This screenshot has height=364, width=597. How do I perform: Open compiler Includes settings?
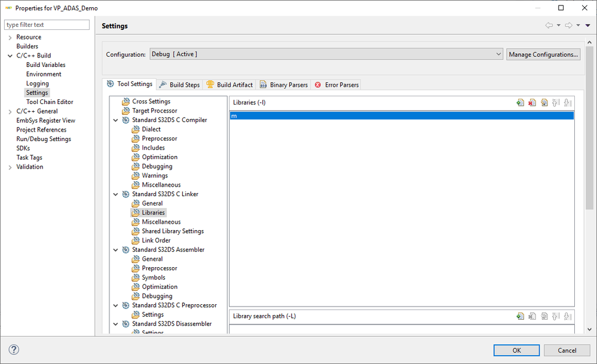153,148
